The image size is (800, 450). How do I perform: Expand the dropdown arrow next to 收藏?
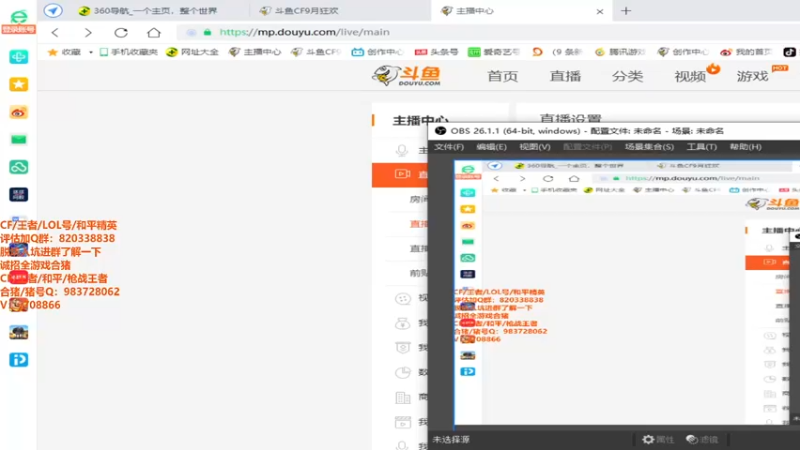91,52
